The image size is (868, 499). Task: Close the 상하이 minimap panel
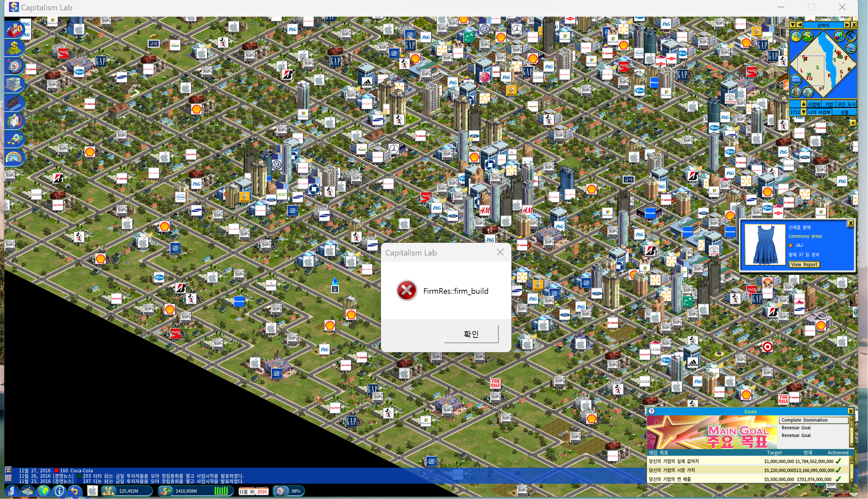854,25
